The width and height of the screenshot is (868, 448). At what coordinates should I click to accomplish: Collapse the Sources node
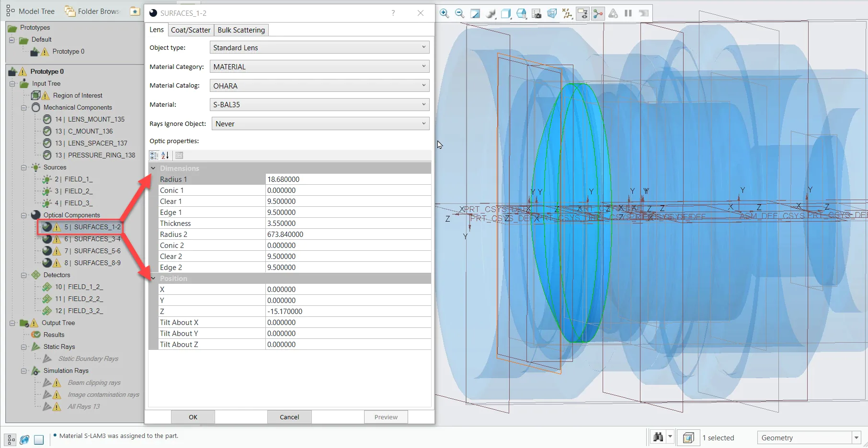[x=23, y=168]
